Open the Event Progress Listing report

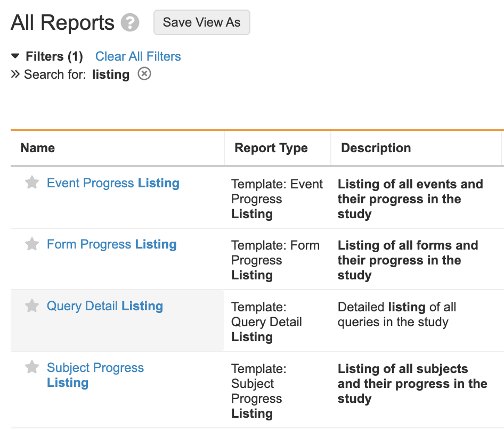point(113,183)
